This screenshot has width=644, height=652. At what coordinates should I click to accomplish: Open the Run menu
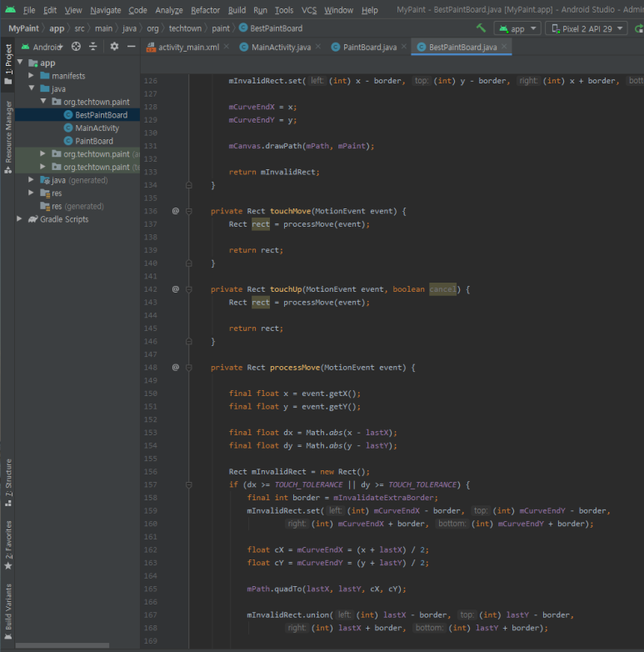[260, 10]
